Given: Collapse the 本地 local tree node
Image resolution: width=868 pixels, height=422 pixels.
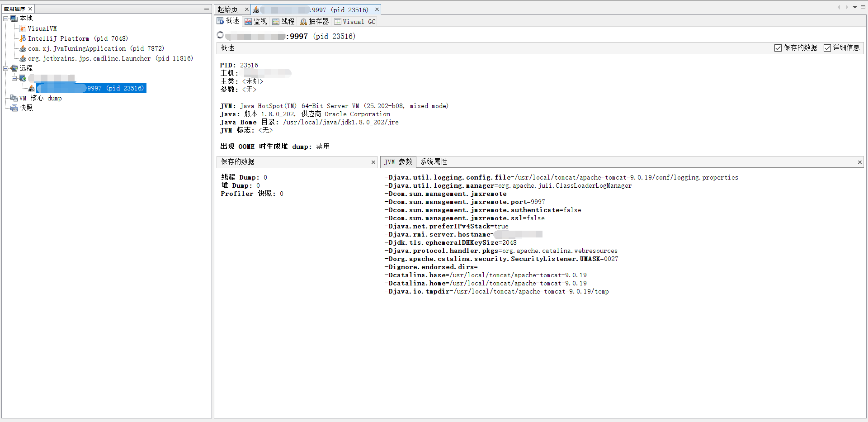Looking at the screenshot, I should pos(6,19).
